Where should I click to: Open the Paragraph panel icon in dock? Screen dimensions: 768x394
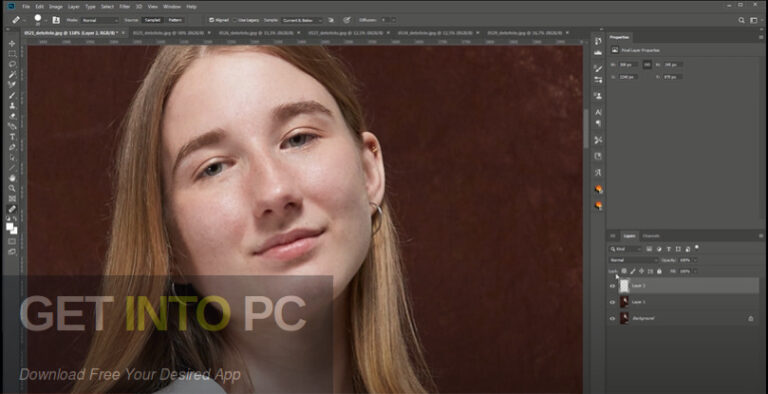(598, 123)
